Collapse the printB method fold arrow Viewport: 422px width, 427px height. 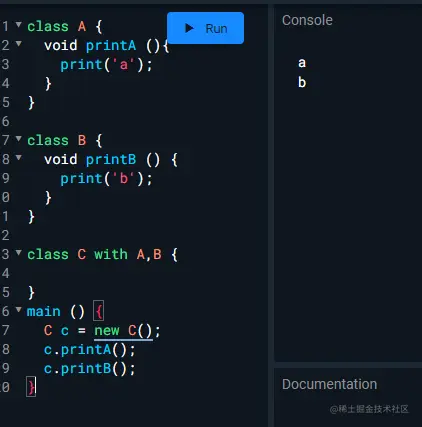(x=19, y=157)
